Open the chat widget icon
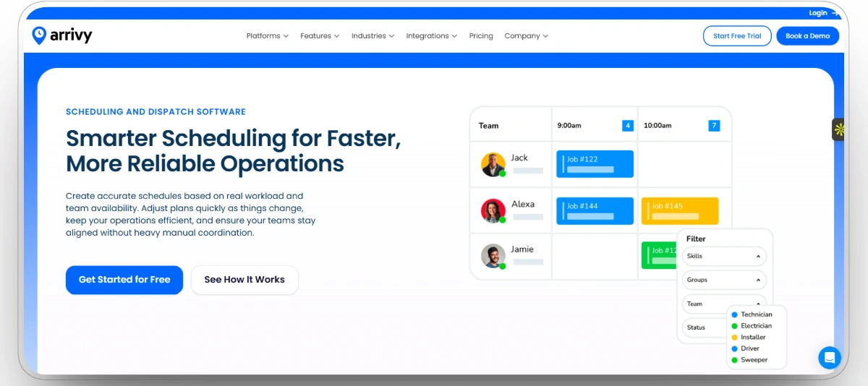Image resolution: width=868 pixels, height=386 pixels. pos(830,357)
